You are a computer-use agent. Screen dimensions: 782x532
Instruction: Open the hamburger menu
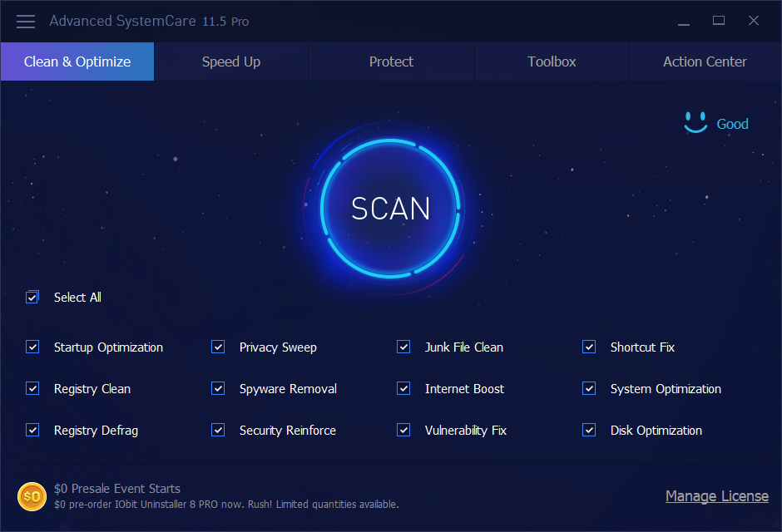(25, 21)
